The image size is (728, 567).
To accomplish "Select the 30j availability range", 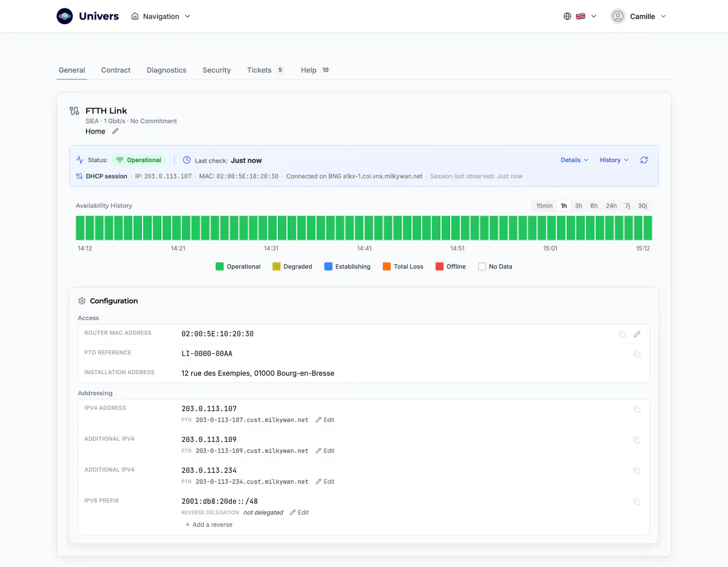I will click(642, 206).
